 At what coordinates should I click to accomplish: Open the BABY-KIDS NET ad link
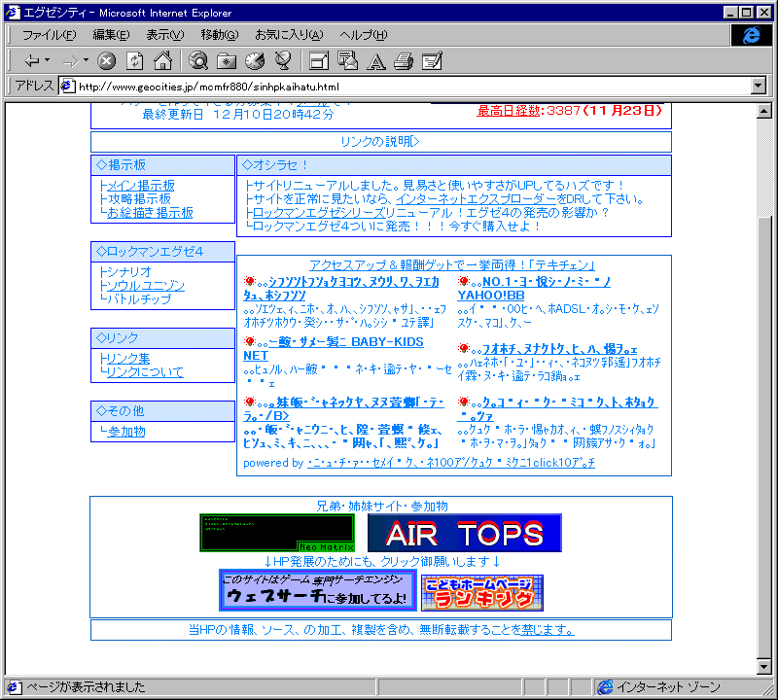pos(334,349)
